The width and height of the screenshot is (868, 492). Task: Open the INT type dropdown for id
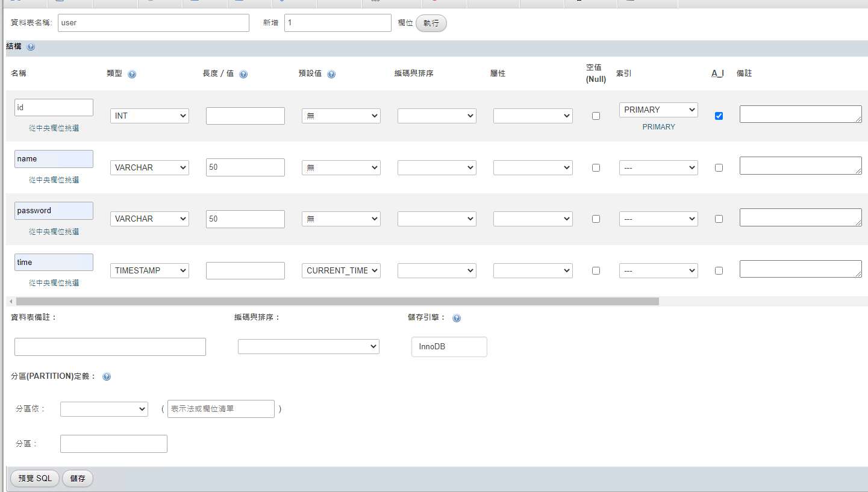[x=149, y=116]
